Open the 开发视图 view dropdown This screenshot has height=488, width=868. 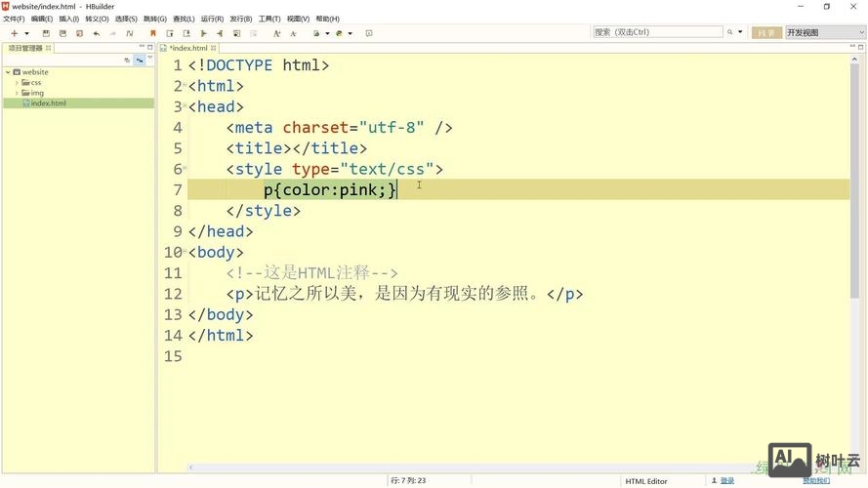tap(825, 32)
